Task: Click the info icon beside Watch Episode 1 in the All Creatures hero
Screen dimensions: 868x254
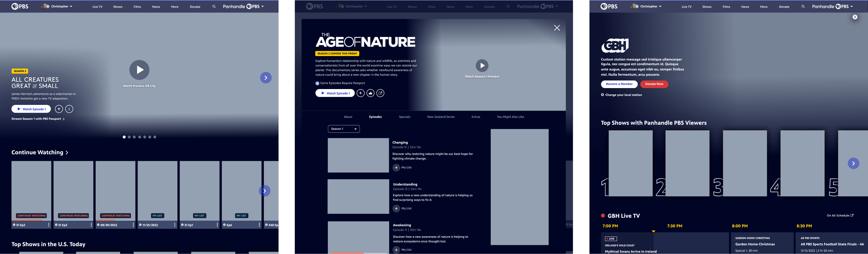Action: 69,109
